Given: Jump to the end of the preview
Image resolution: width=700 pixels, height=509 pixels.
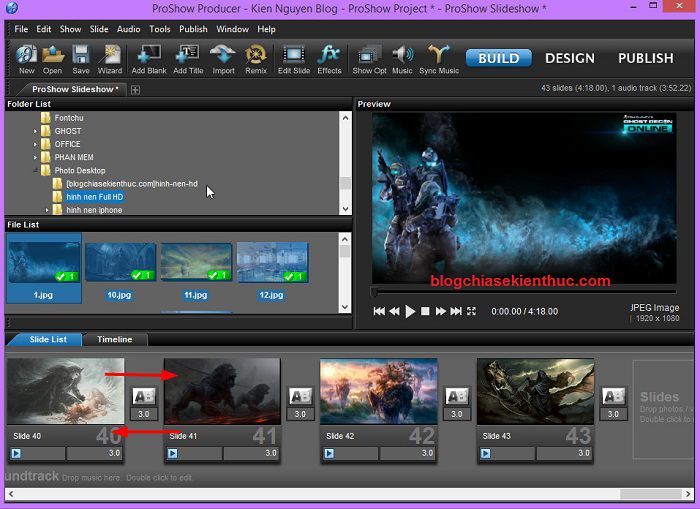Looking at the screenshot, I should point(456,311).
